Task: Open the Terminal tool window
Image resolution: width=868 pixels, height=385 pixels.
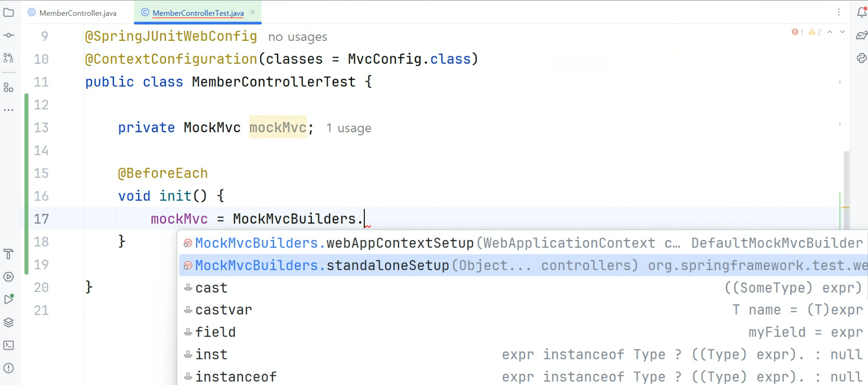Action: coord(9,345)
